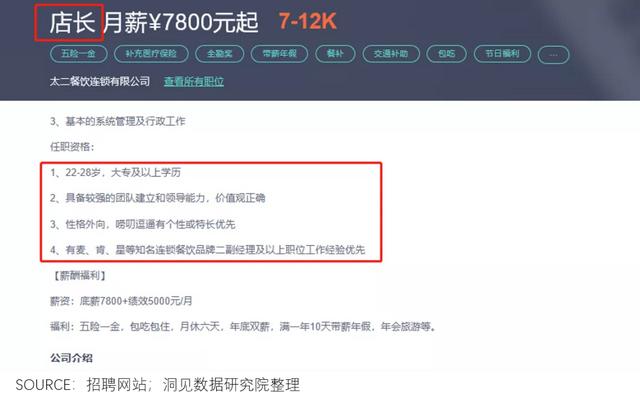
Task: Click requirement four about 连锁餐饮品牌 experience
Action: coord(207,249)
